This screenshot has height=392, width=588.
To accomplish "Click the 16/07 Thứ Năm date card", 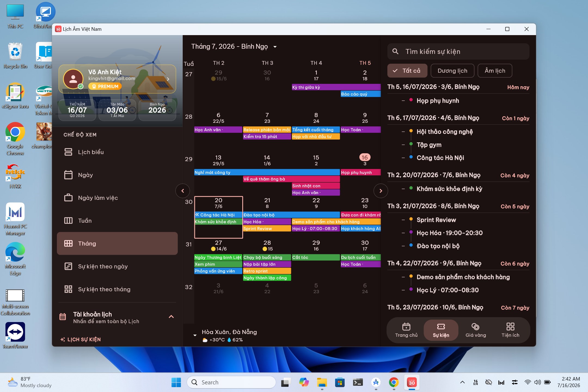I will click(x=77, y=110).
